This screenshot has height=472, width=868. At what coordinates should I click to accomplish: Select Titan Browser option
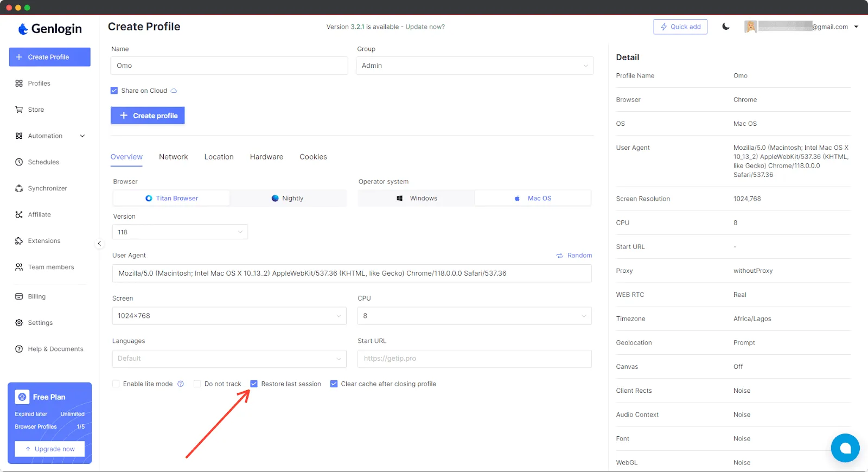[x=171, y=198]
